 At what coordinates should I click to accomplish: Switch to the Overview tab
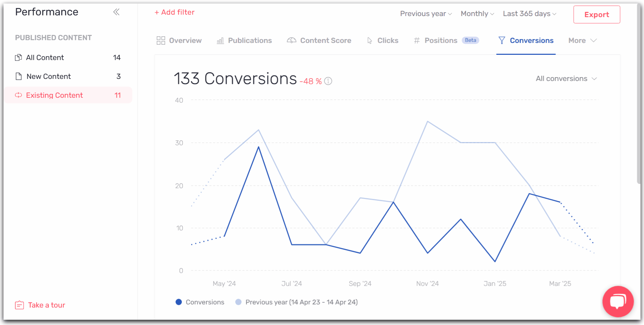tap(179, 40)
